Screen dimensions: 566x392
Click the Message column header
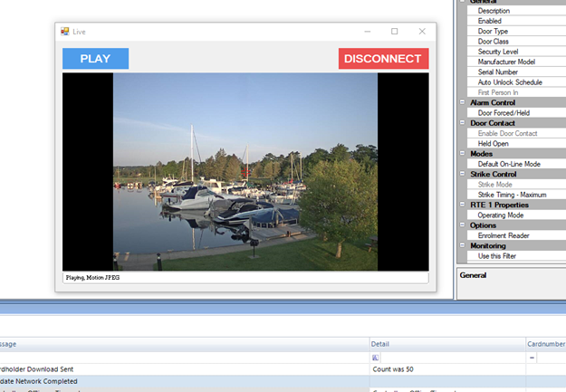pos(185,344)
